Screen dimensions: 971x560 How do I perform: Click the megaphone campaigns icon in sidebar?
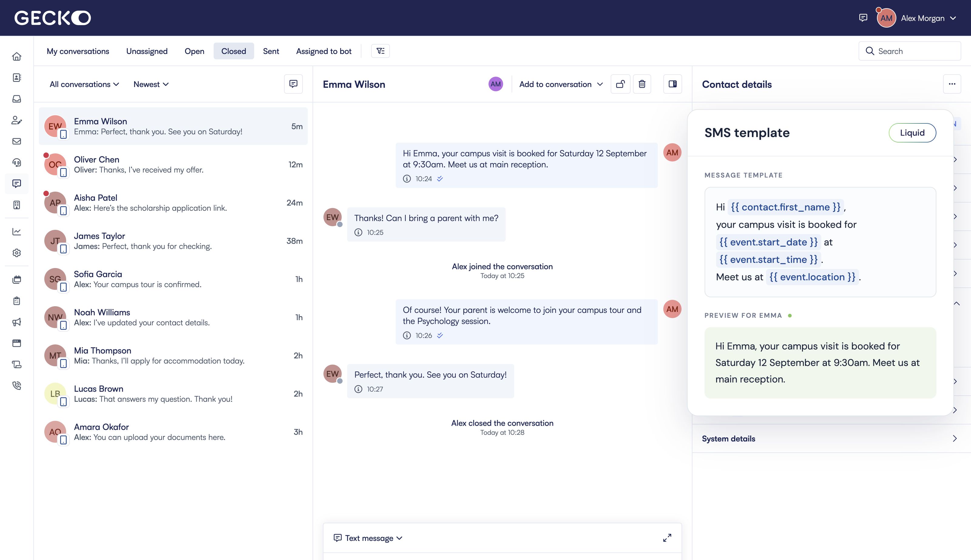coord(17,322)
